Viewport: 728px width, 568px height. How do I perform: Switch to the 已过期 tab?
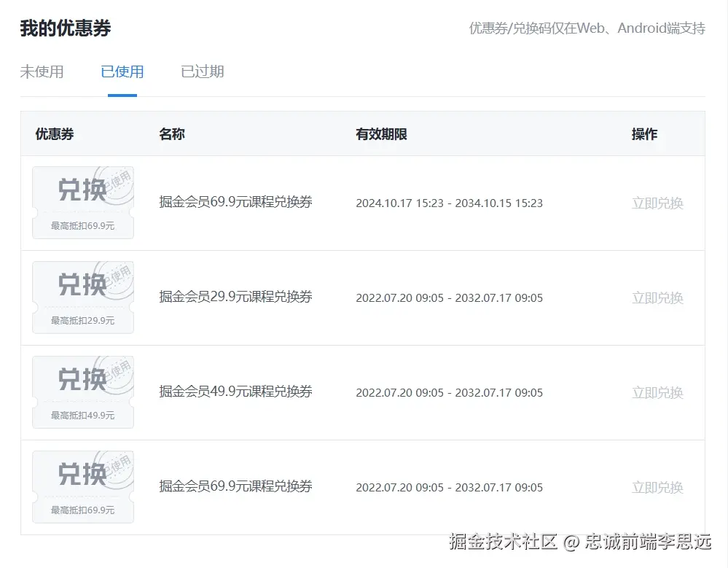[x=201, y=71]
